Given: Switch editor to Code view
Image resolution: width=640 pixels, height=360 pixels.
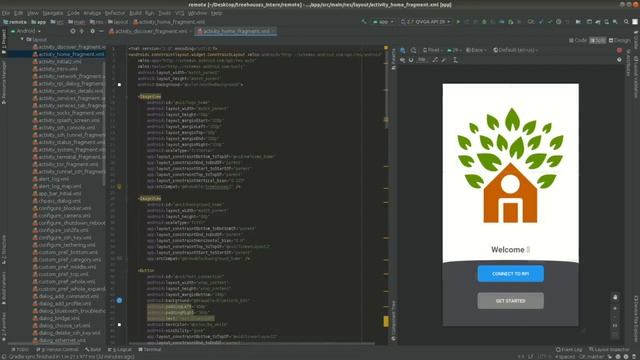Looking at the screenshot, I should click(x=578, y=40).
